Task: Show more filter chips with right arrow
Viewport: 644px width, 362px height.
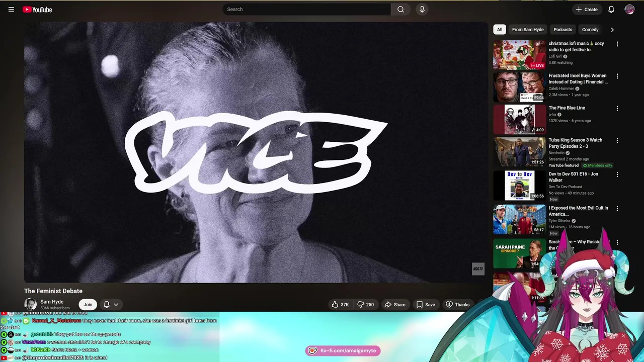Action: (x=612, y=30)
